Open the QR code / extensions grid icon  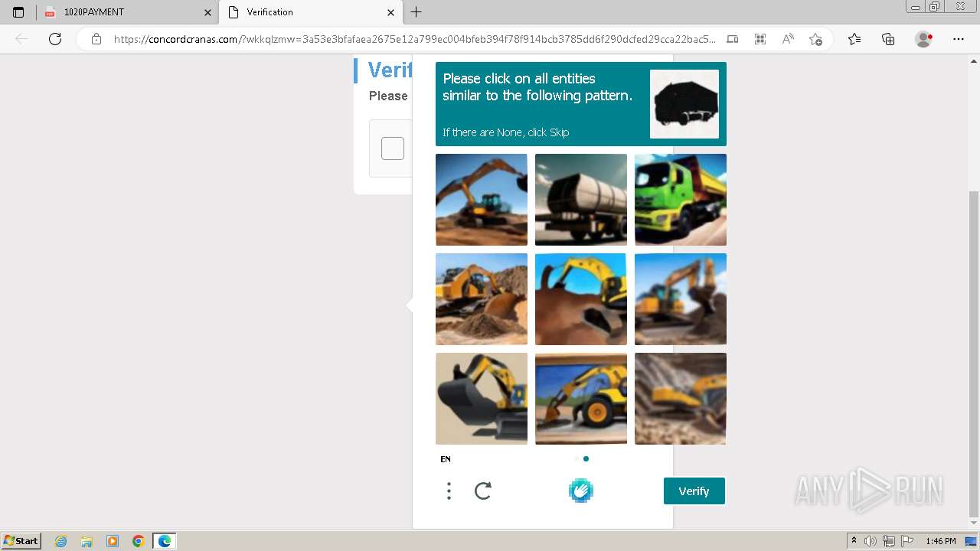(x=760, y=39)
